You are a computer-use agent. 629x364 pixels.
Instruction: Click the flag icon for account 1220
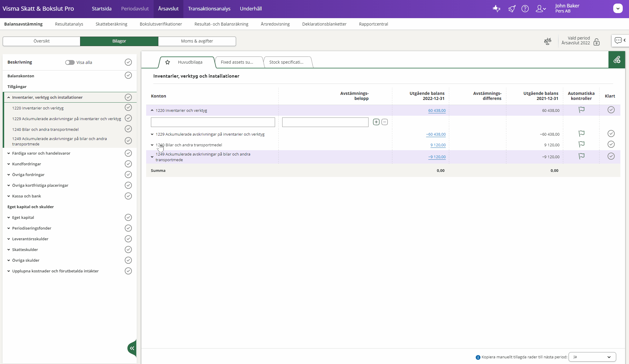(x=581, y=110)
